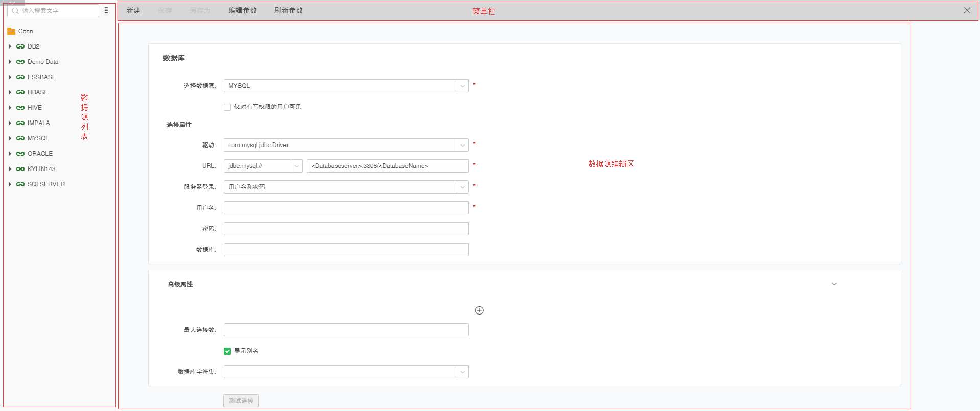Click the link icon next to SQLSERVER
This screenshot has width=980, height=411.
point(20,184)
